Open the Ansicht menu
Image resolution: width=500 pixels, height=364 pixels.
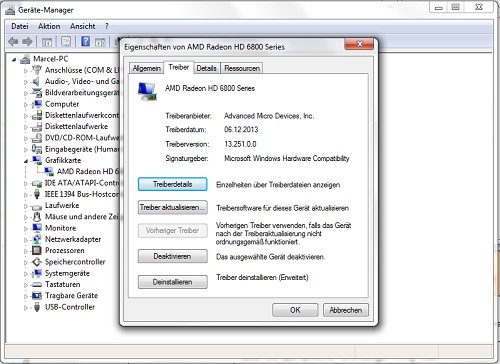pyautogui.click(x=83, y=26)
